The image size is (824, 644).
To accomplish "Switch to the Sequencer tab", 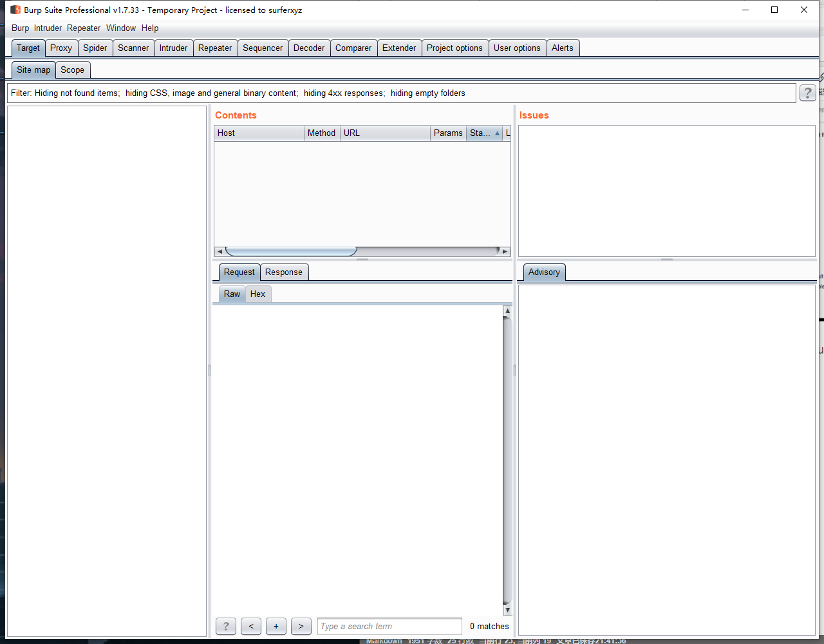I will pos(263,48).
